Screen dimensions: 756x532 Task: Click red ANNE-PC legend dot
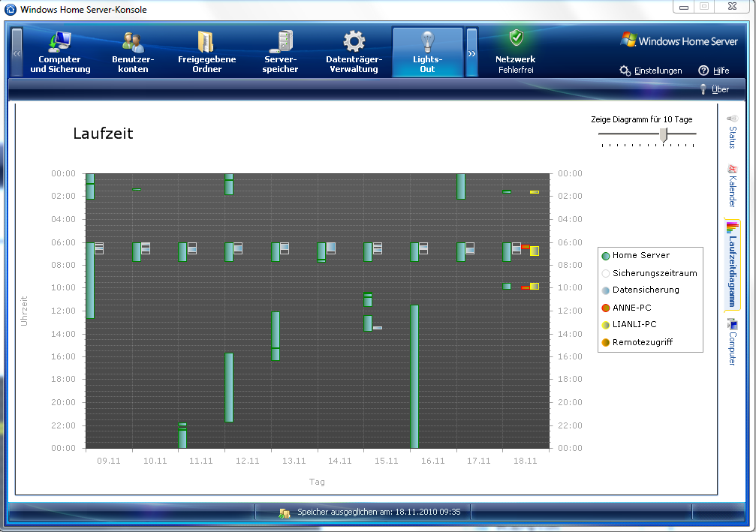click(x=606, y=308)
